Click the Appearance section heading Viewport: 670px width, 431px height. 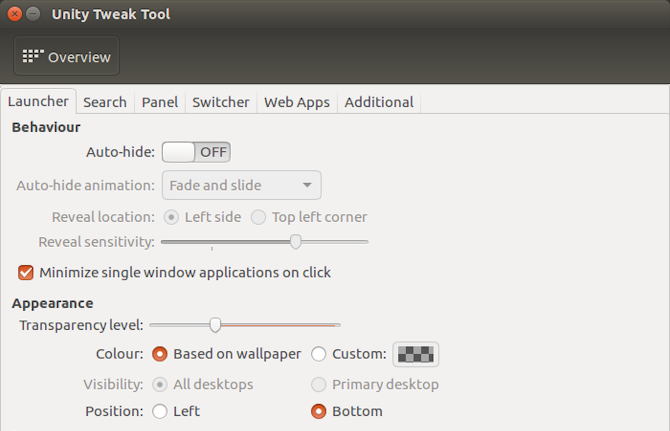53,303
